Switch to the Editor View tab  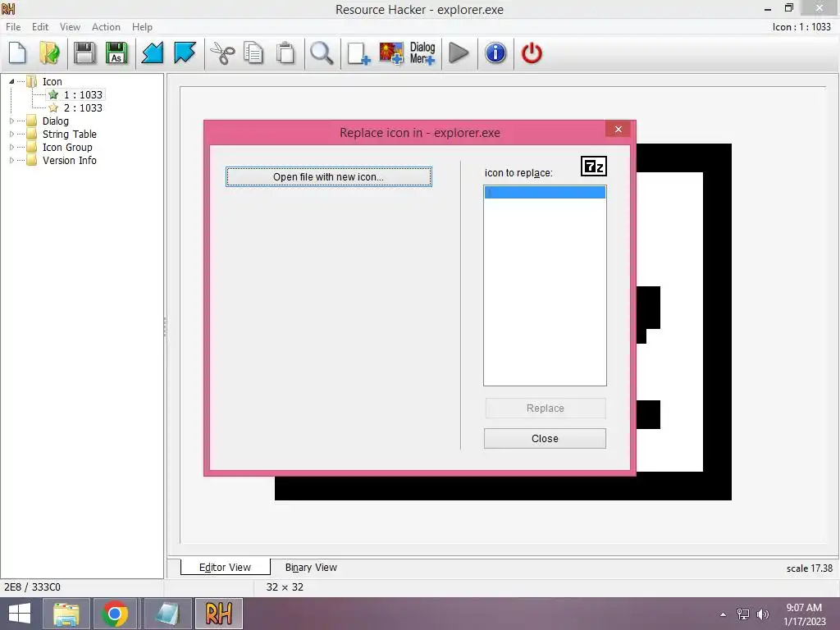(x=225, y=568)
